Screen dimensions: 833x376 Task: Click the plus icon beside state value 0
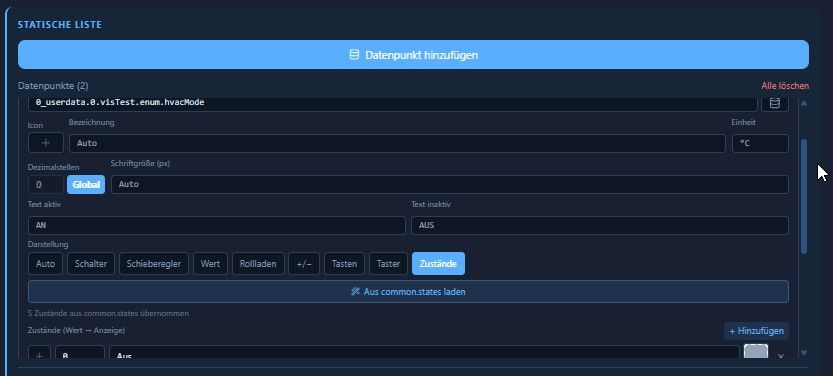39,355
